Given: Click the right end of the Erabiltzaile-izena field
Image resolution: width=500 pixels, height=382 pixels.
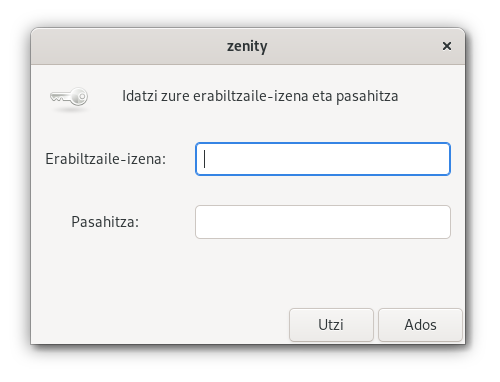Looking at the screenshot, I should pyautogui.click(x=440, y=159).
